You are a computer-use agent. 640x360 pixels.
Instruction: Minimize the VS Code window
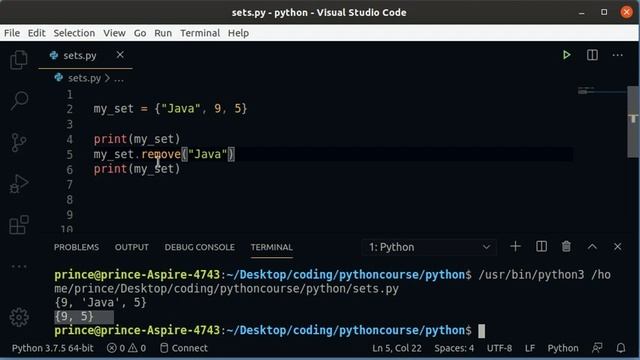581,12
